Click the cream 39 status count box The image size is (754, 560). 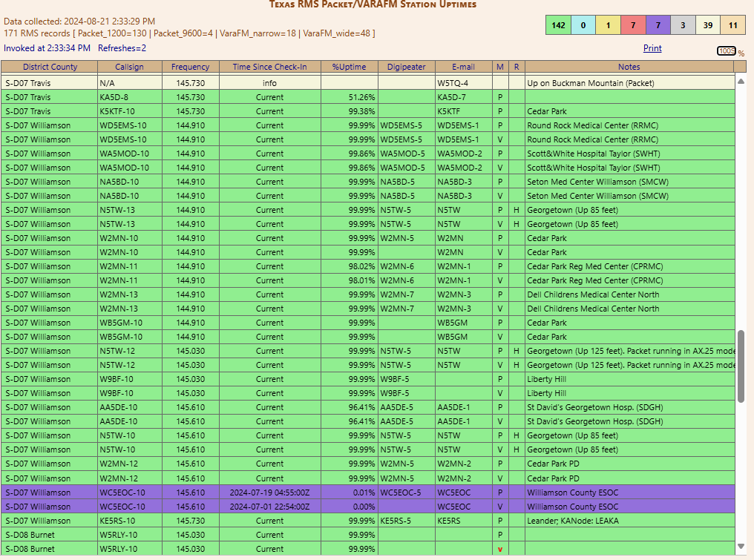[x=708, y=25]
